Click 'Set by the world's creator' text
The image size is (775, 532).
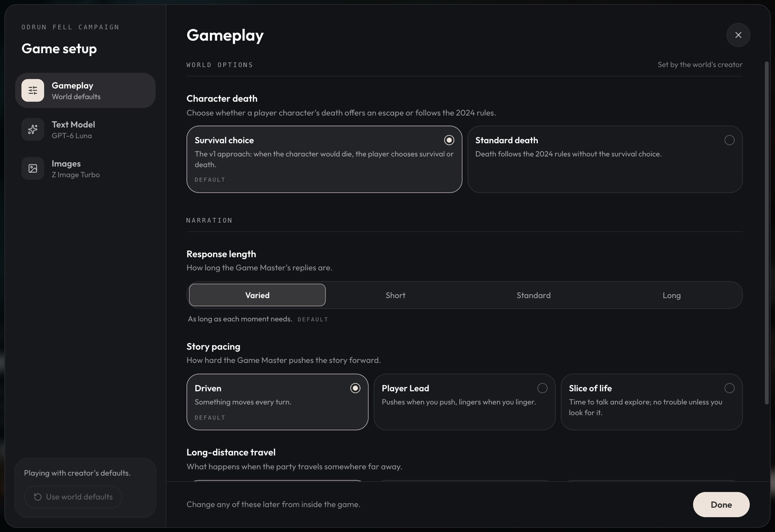700,65
